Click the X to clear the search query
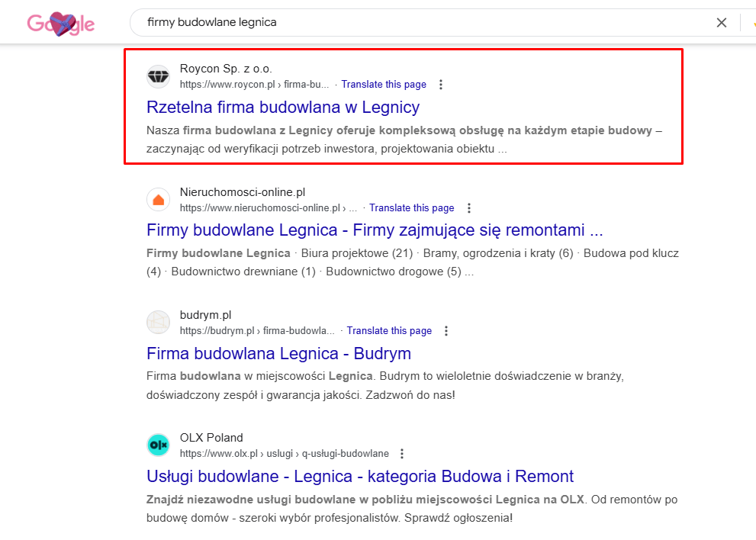 tap(721, 23)
